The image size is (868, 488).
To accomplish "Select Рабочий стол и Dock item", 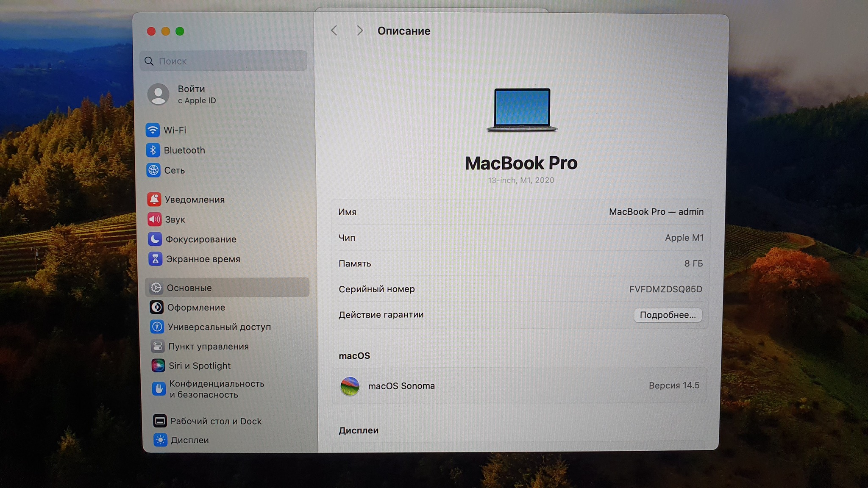I will [x=216, y=421].
